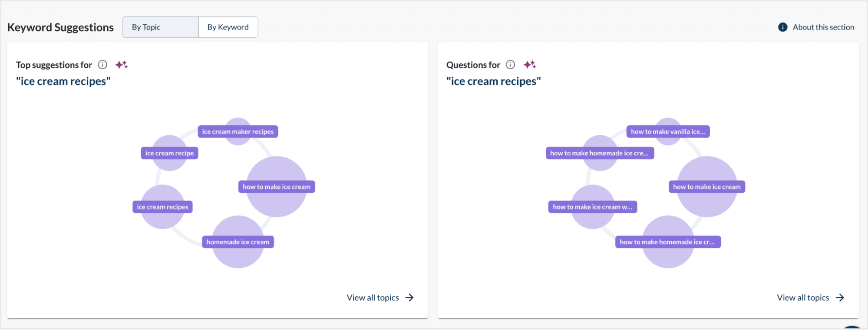868x330 pixels.
Task: Click the AI sparkle icon in Questions panel
Action: tap(531, 64)
